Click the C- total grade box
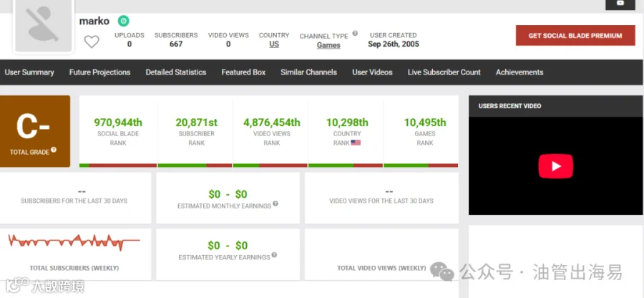 point(34,132)
